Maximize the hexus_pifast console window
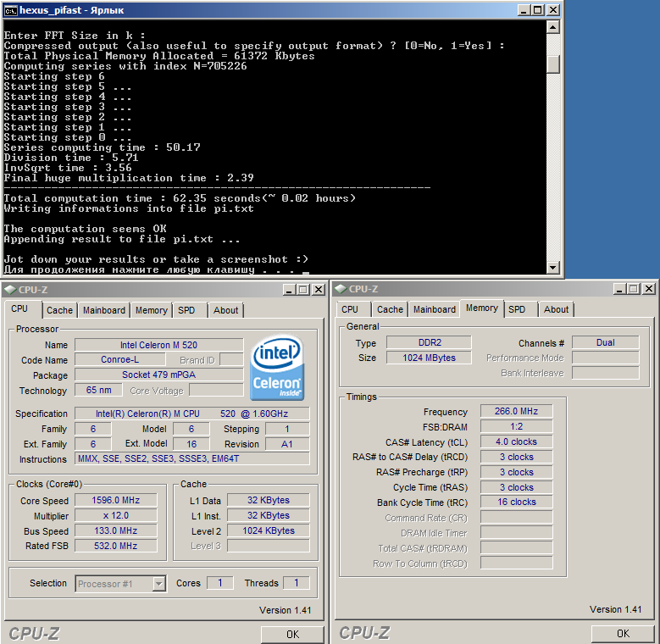 point(538,10)
